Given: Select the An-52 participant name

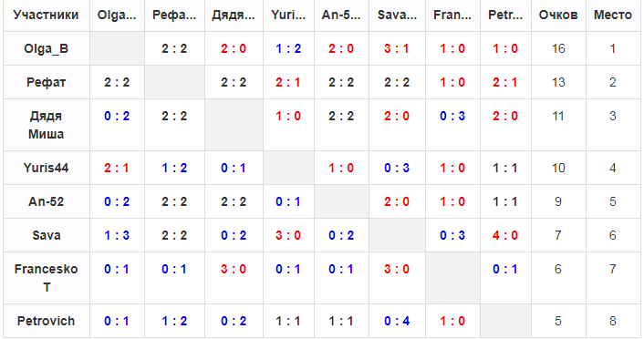Looking at the screenshot, I should pyautogui.click(x=46, y=201).
